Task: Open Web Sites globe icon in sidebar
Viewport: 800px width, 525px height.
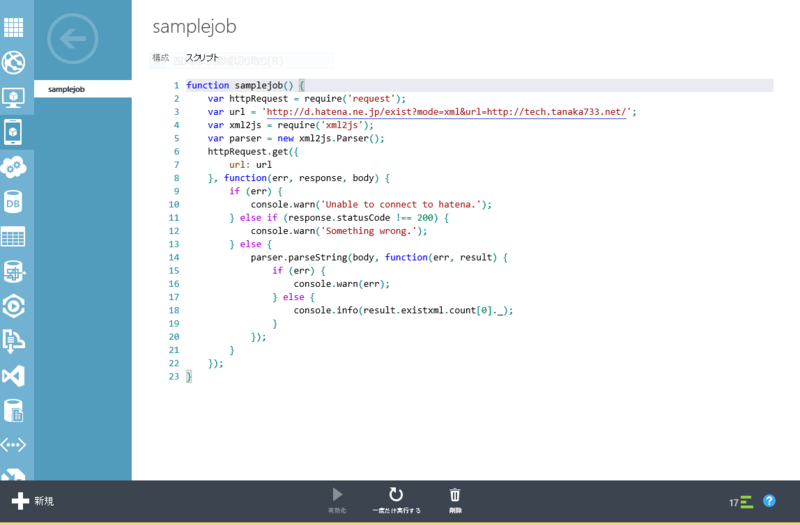Action: pos(13,62)
